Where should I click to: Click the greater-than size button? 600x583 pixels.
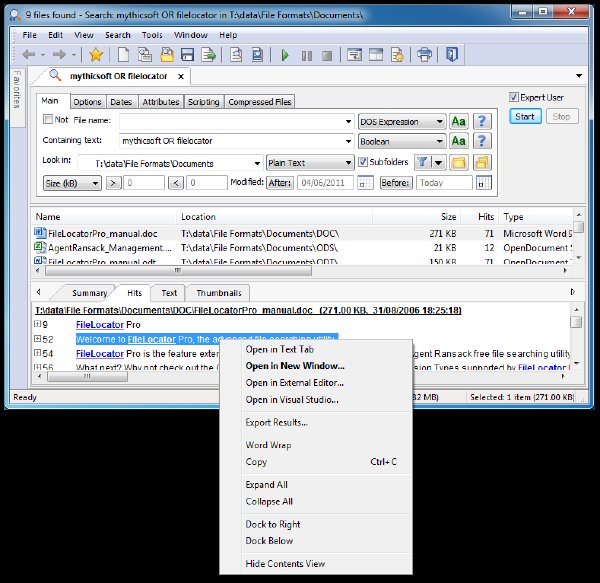pyautogui.click(x=113, y=183)
